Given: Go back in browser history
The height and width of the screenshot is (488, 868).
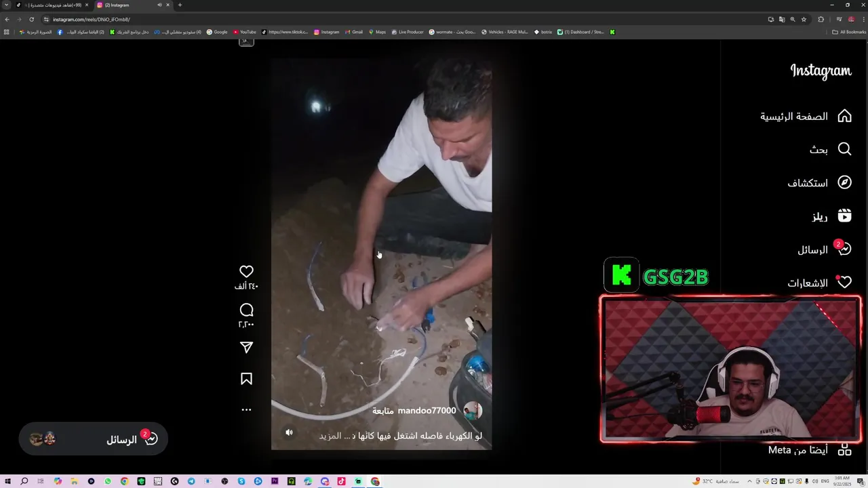Looking at the screenshot, I should (x=7, y=19).
